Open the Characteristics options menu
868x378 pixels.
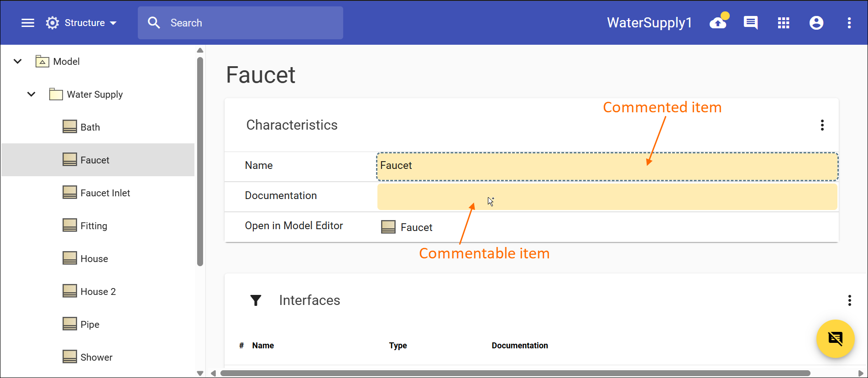(x=822, y=125)
